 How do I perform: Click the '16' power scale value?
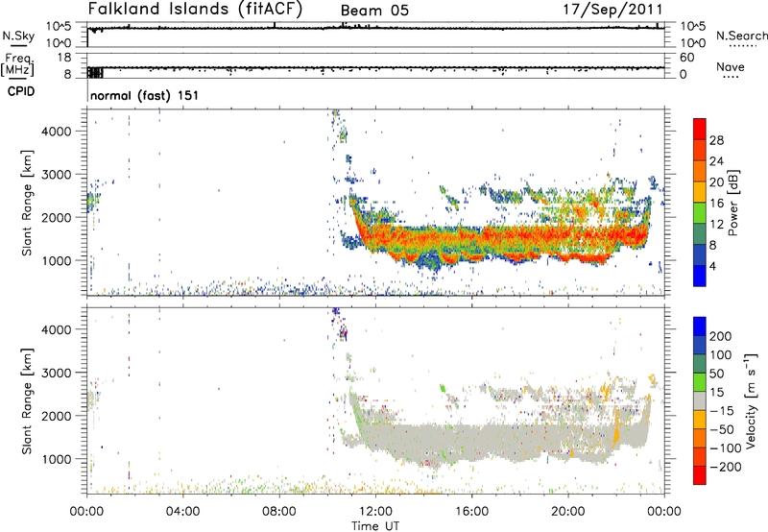point(716,204)
